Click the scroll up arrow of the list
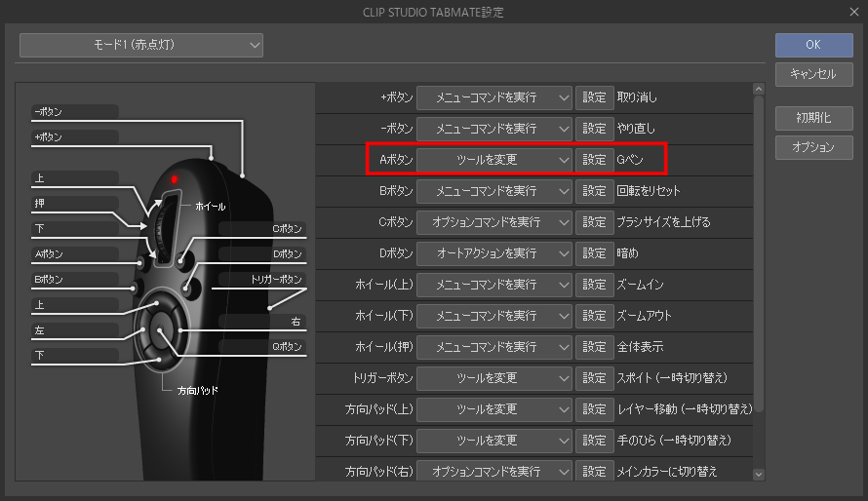This screenshot has width=868, height=501. pos(759,89)
